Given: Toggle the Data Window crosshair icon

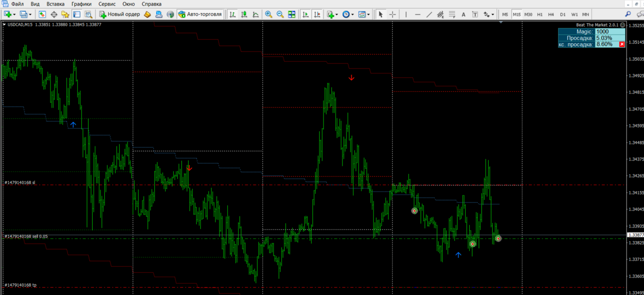Looking at the screenshot, I should click(x=54, y=14).
